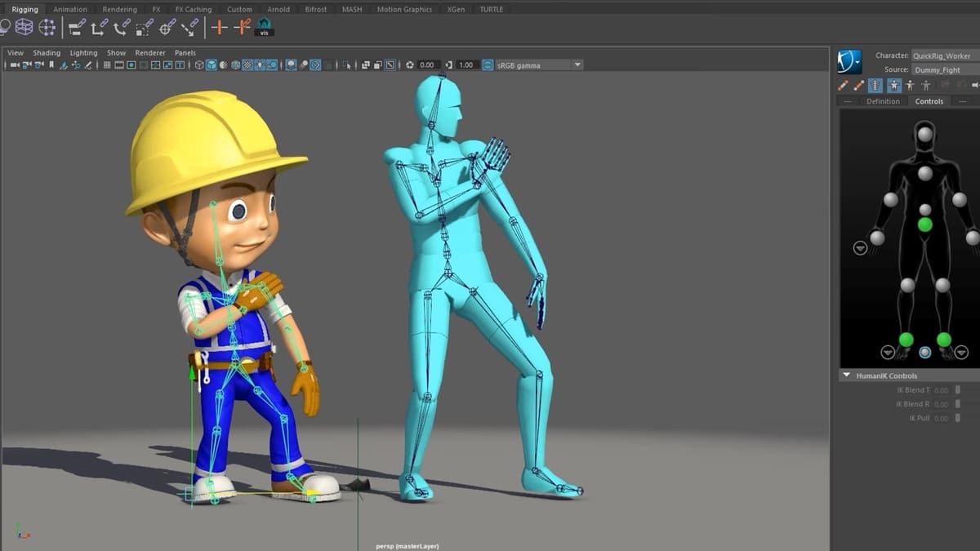This screenshot has width=980, height=551.
Task: Click the select camera icon in panel toolbar
Action: coord(15,64)
